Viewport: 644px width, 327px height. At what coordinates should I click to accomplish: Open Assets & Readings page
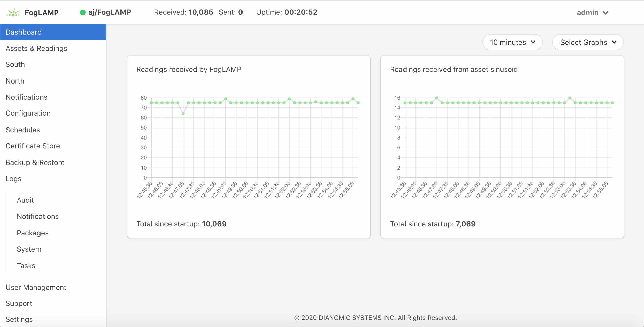(36, 48)
